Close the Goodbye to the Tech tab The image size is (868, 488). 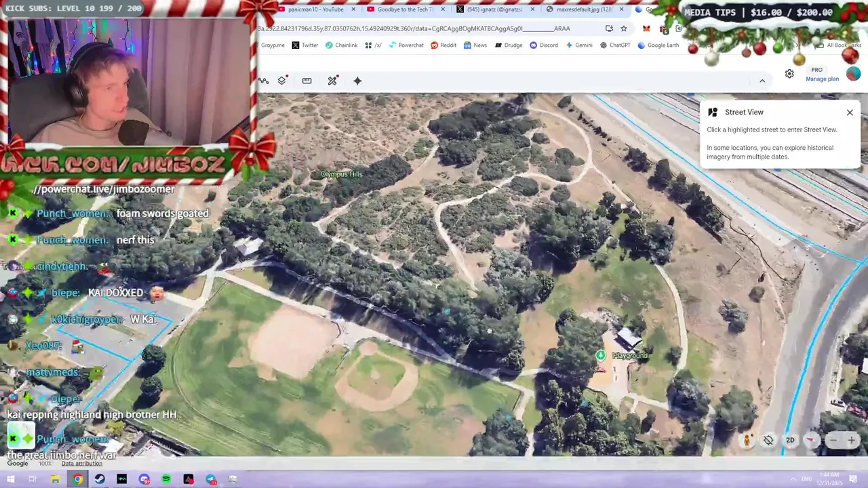click(x=443, y=9)
